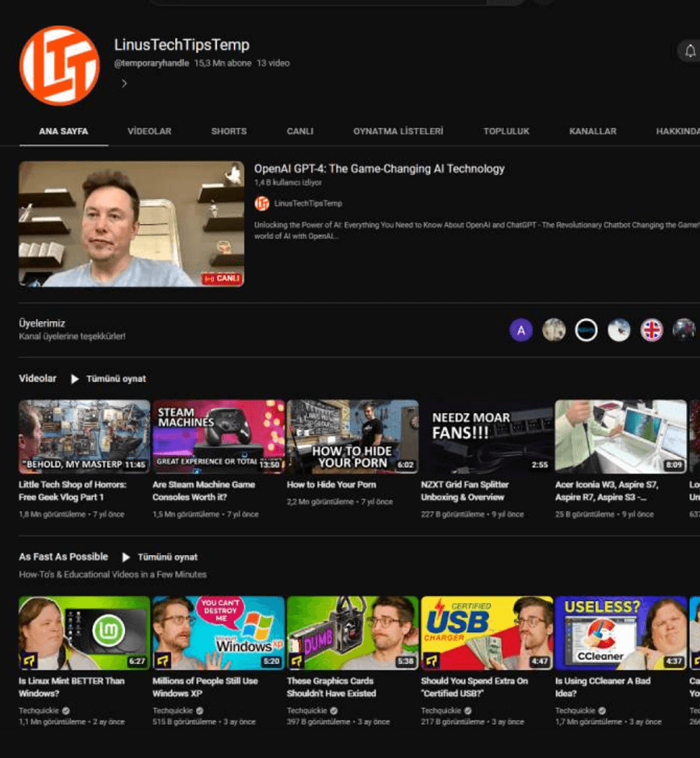Go to the OYNATMA LİSTELERİ tab
Image resolution: width=700 pixels, height=758 pixels.
pos(399,131)
